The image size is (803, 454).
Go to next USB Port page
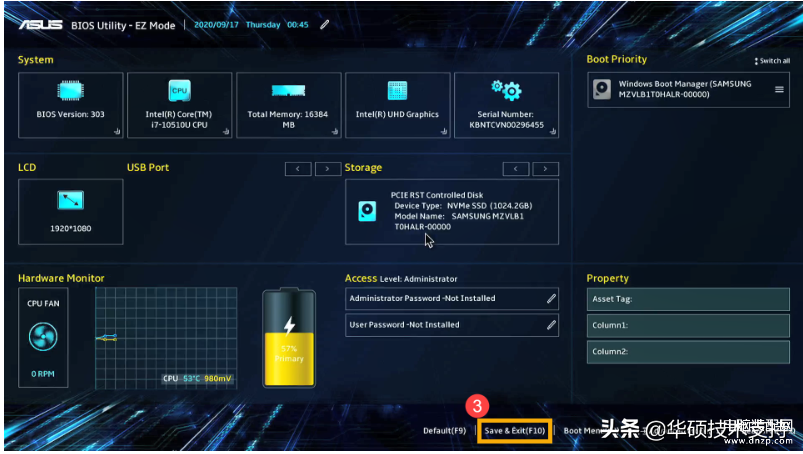328,169
